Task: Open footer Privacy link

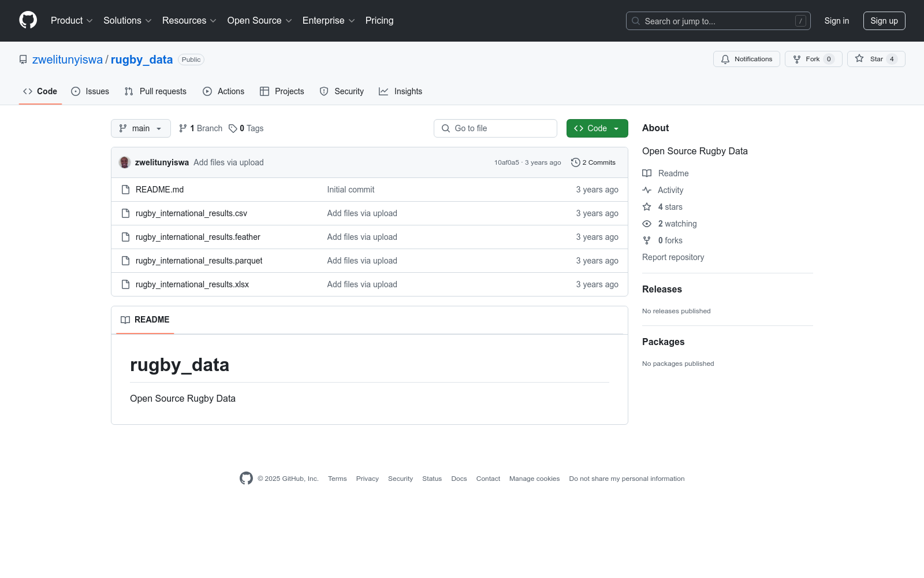Action: 367,479
